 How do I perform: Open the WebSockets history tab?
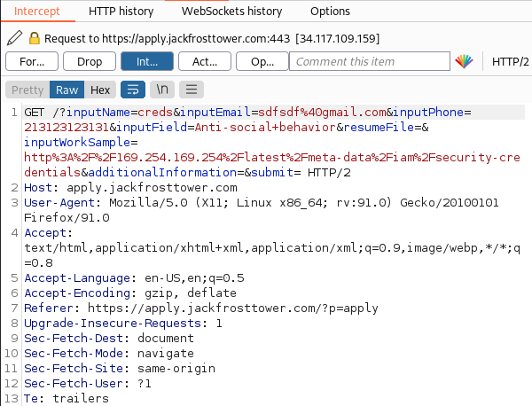[234, 12]
